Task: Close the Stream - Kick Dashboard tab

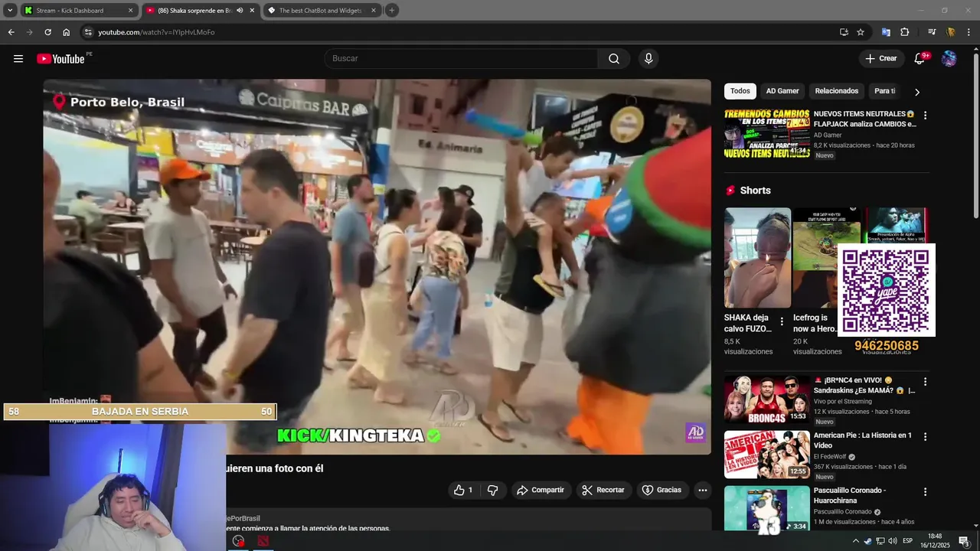Action: pyautogui.click(x=130, y=11)
